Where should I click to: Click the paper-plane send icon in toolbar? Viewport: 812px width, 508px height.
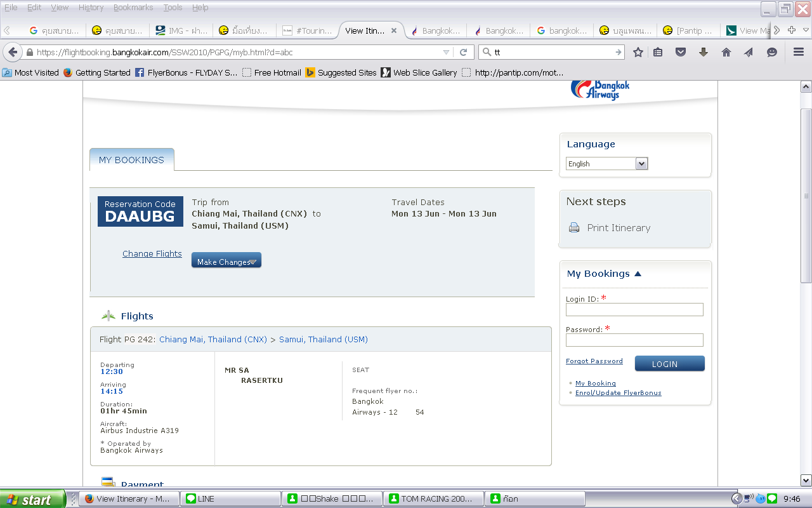coord(749,52)
